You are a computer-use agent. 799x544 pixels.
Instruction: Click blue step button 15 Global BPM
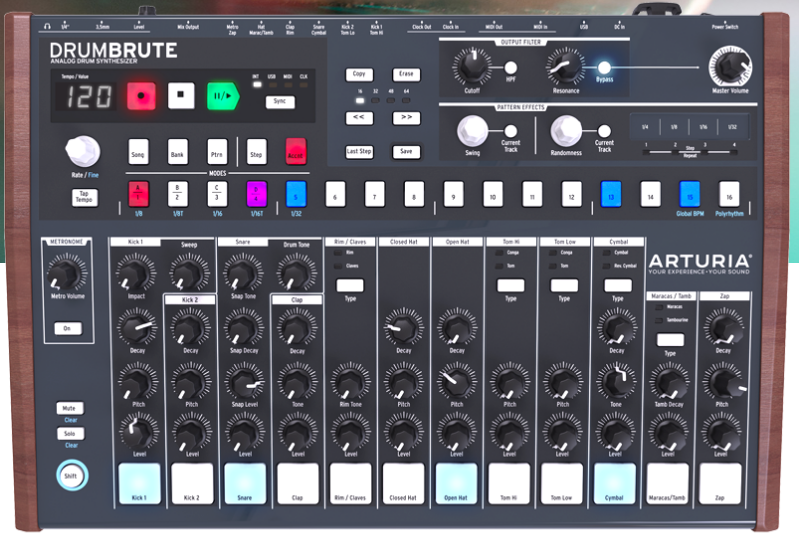click(690, 194)
